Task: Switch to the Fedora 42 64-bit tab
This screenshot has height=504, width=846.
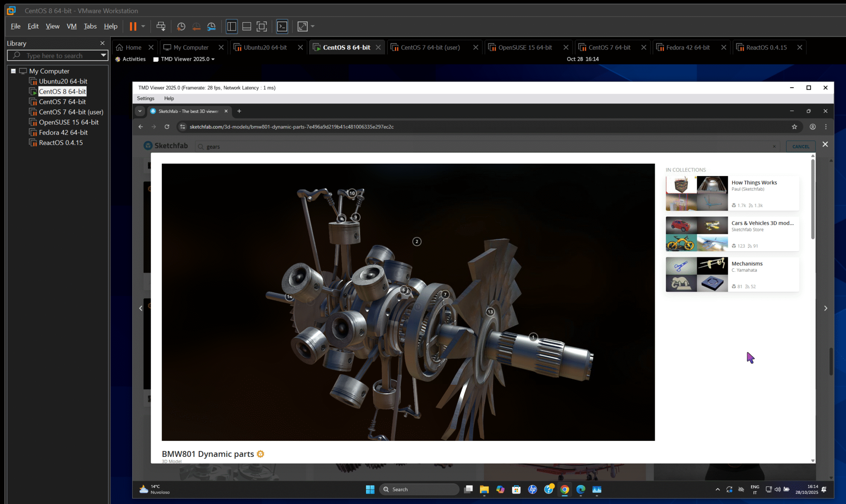Action: pos(688,48)
